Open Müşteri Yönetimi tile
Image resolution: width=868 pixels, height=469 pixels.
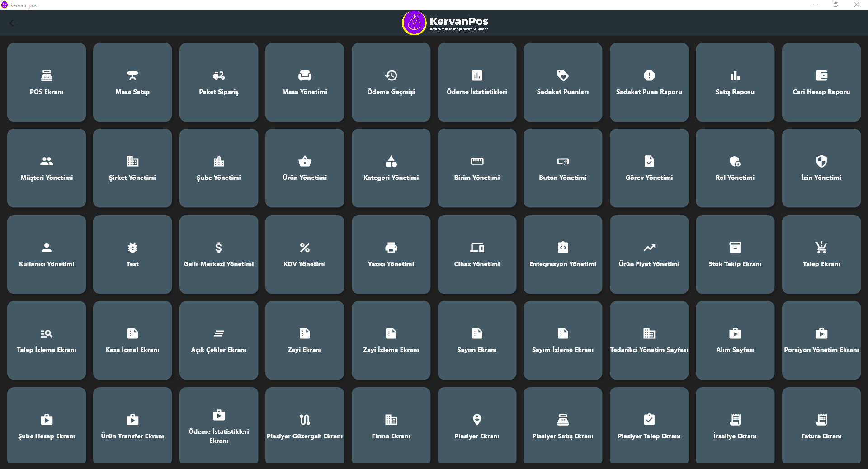(47, 168)
